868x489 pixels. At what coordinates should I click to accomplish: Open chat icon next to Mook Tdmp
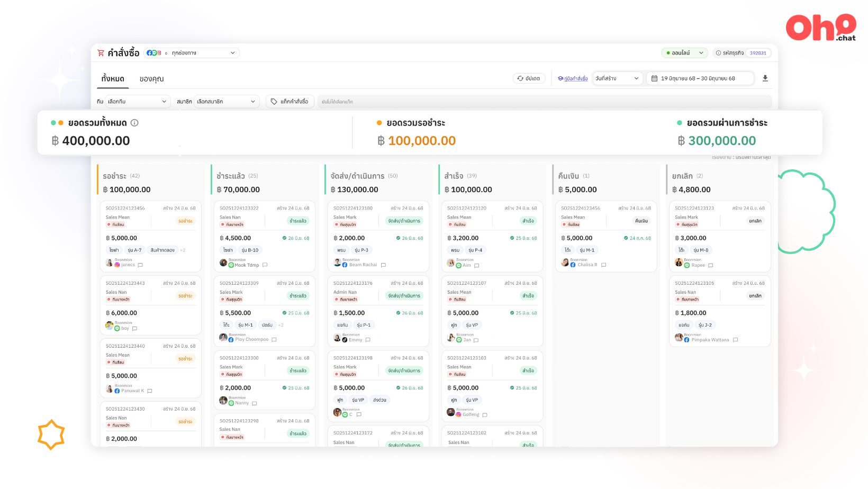[x=265, y=265]
